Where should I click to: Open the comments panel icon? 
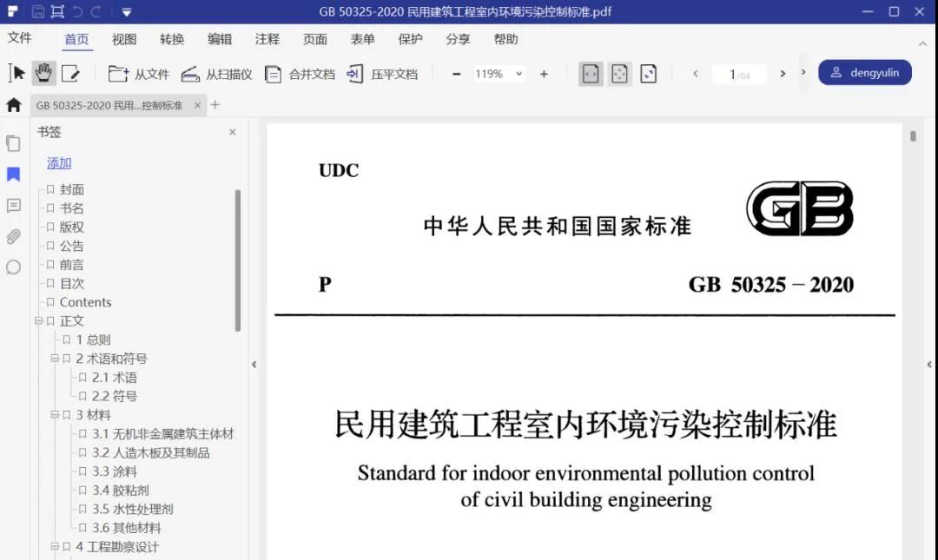pos(13,206)
